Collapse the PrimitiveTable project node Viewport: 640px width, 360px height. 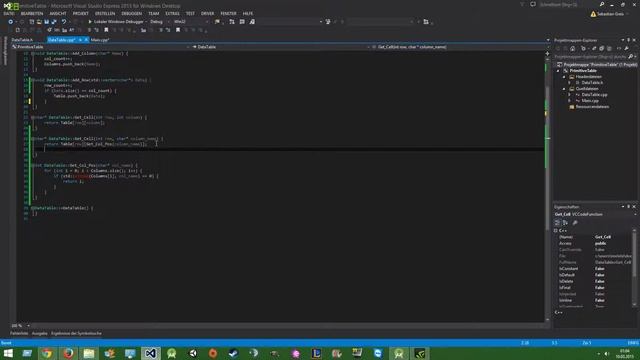558,71
